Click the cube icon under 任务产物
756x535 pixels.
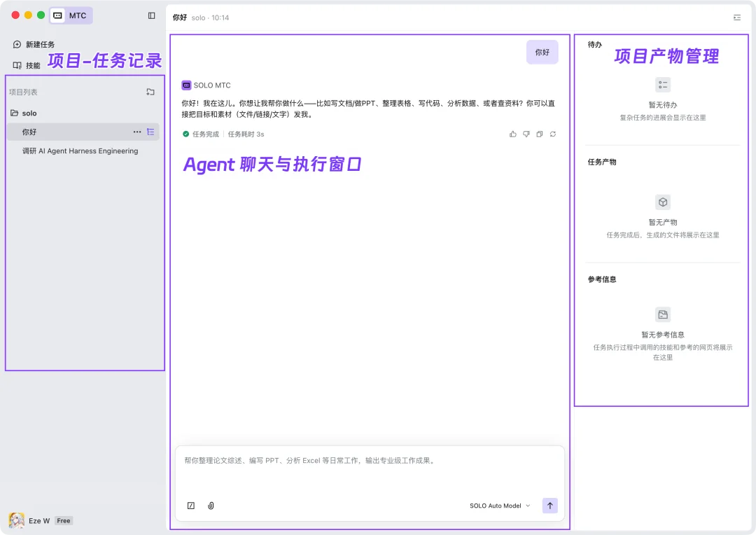pos(663,202)
